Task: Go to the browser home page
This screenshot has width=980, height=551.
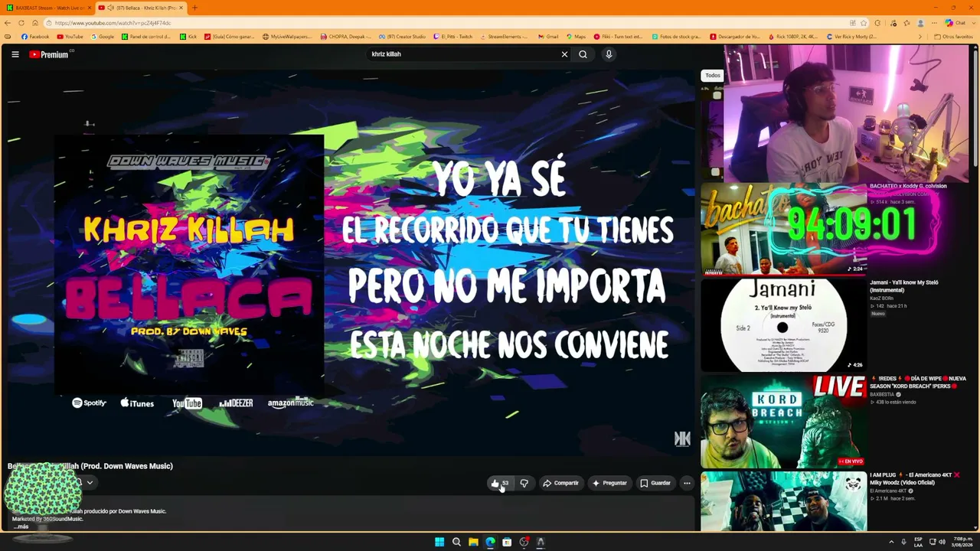Action: click(x=36, y=23)
